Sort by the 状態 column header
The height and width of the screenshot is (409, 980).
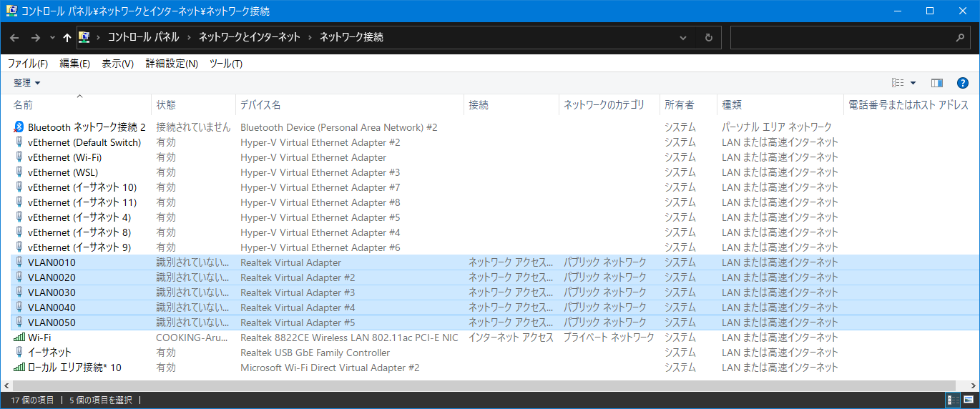click(194, 105)
